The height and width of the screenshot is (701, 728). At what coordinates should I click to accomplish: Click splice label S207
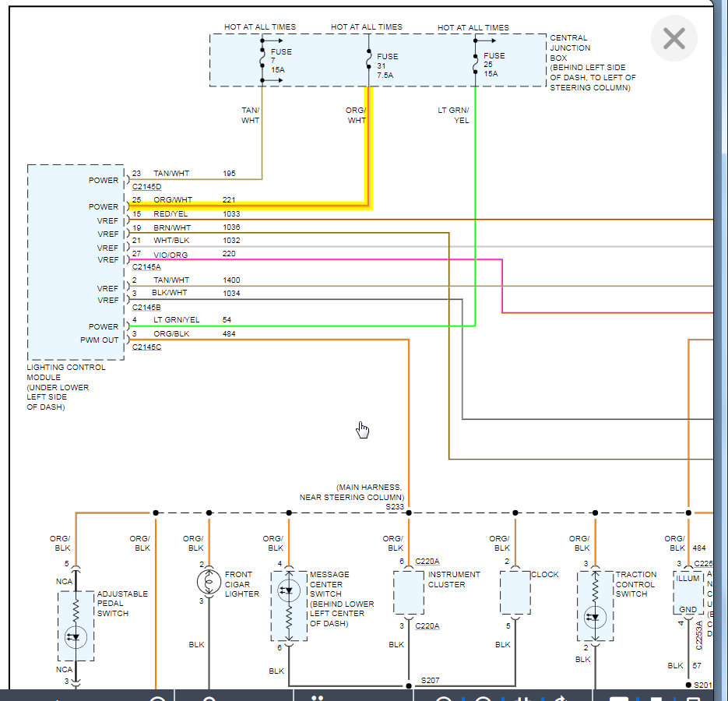click(x=430, y=680)
